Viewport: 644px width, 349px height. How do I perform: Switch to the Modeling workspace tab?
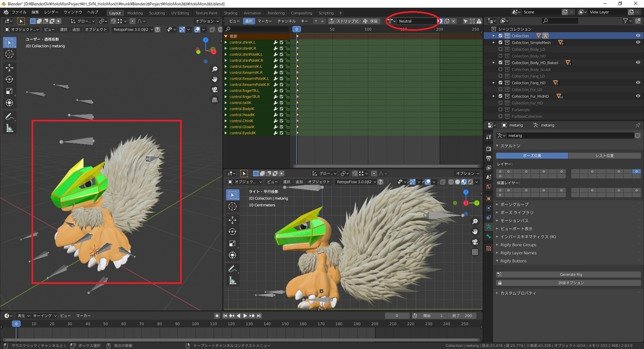point(135,13)
